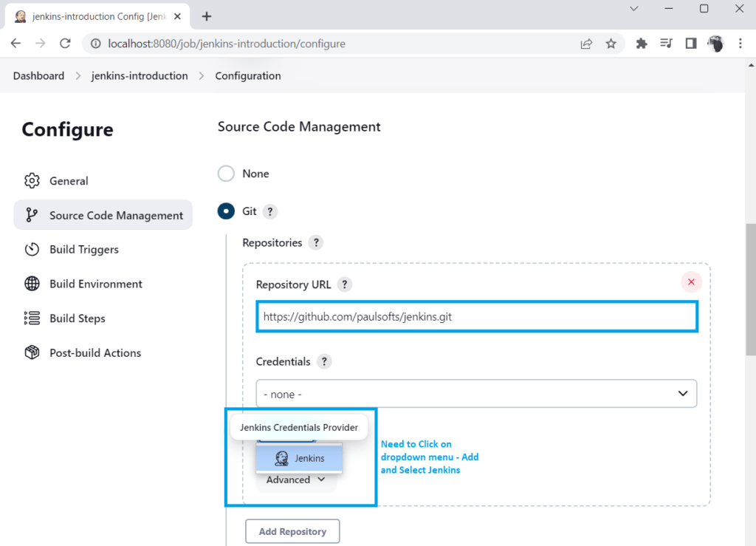This screenshot has width=756, height=546.
Task: Open the Repositories help dropdown icon
Action: tap(316, 242)
